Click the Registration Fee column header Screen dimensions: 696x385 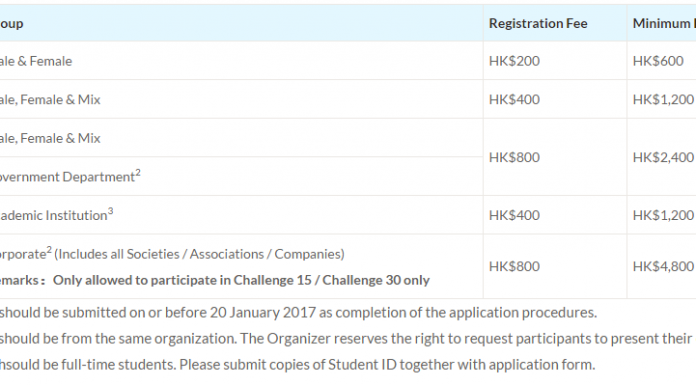538,23
